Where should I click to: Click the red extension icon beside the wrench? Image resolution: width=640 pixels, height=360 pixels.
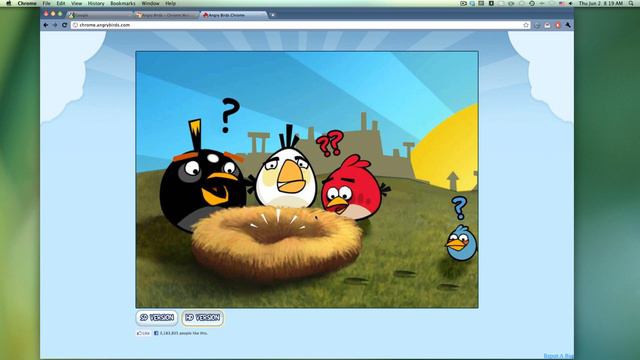pyautogui.click(x=558, y=25)
